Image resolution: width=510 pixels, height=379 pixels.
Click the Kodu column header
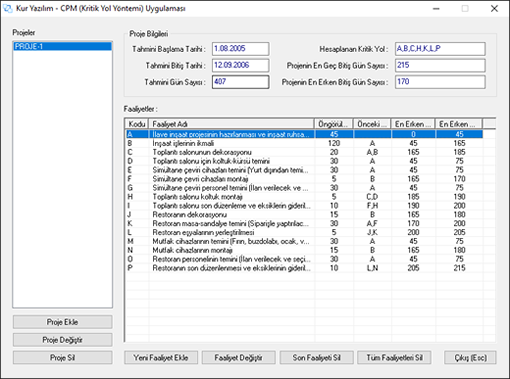[137, 124]
